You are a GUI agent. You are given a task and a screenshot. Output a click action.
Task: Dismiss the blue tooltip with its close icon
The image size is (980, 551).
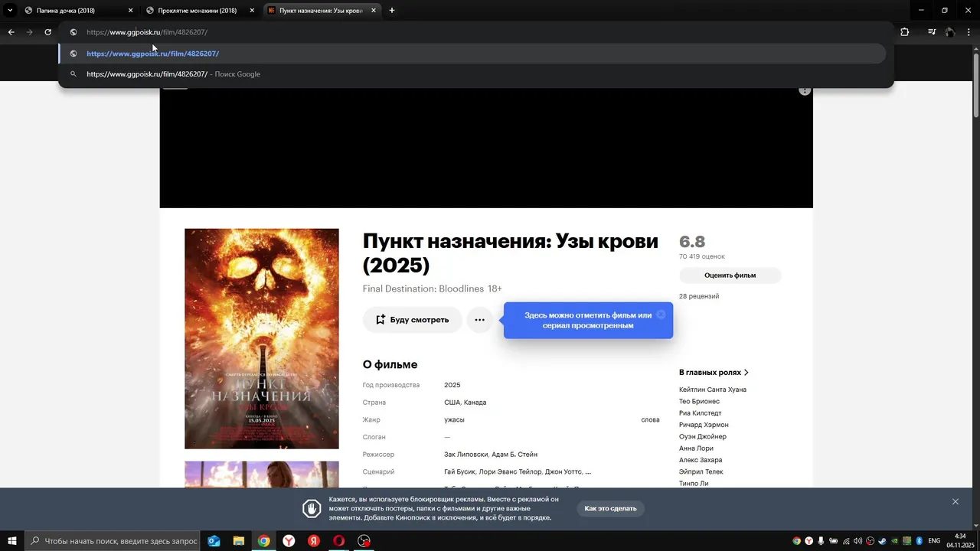tap(661, 315)
